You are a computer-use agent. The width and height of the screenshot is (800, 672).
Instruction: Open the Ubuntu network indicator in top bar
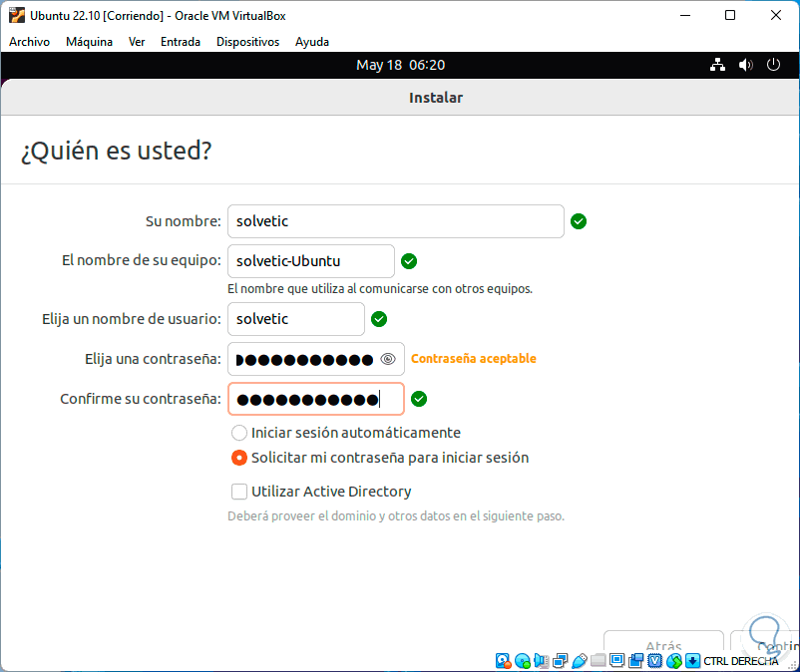717,65
